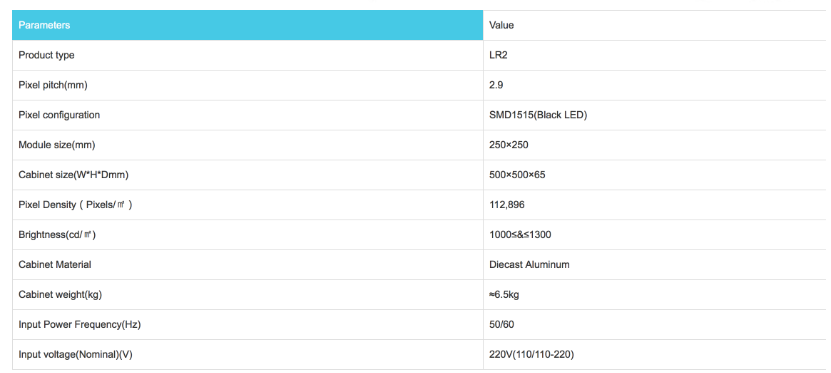Click the LR2 product type value
Viewport: 831px width, 373px height.
(x=498, y=55)
